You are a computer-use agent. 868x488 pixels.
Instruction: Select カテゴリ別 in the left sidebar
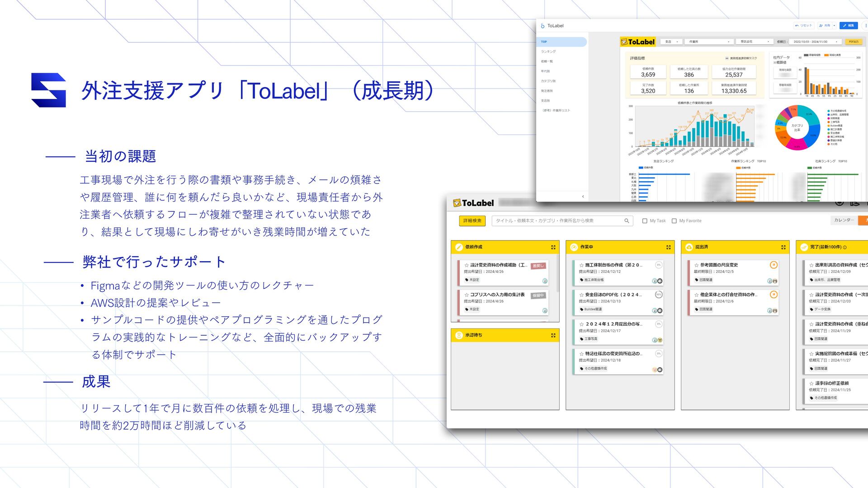point(548,81)
